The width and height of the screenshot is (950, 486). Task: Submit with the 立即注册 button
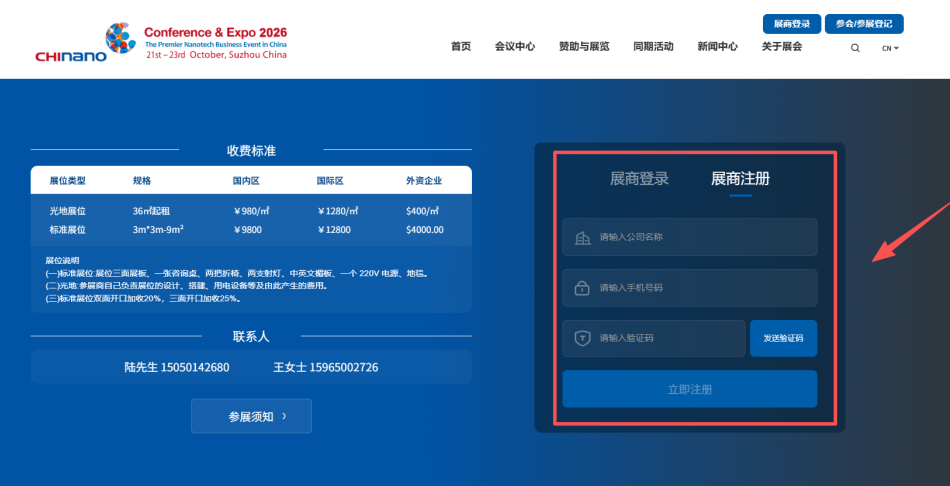click(689, 389)
